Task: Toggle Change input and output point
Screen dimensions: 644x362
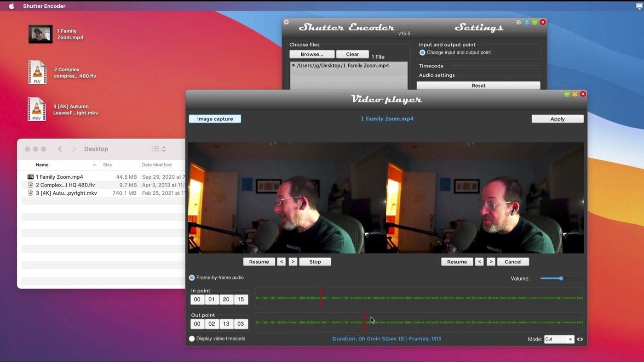Action: 422,53
